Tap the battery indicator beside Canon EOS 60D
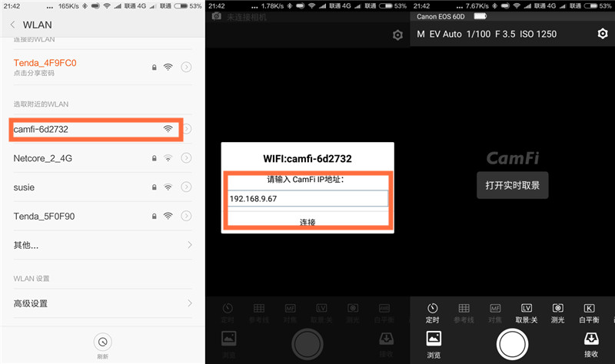 tap(480, 16)
